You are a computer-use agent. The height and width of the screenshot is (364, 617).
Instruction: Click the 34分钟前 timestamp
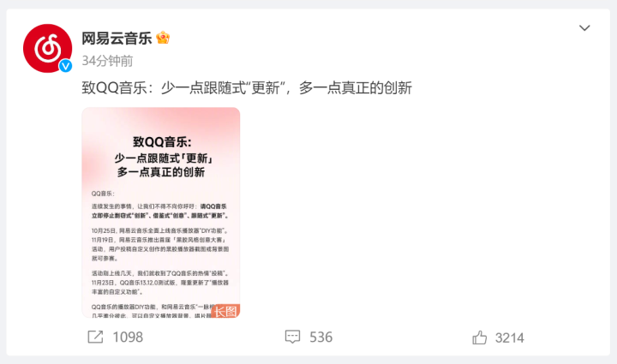[107, 61]
